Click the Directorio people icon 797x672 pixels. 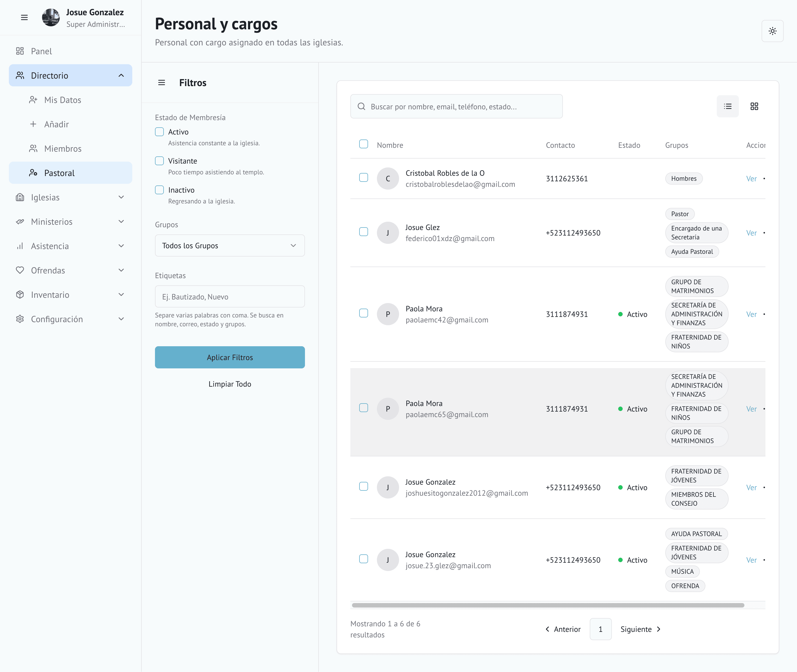pos(20,76)
